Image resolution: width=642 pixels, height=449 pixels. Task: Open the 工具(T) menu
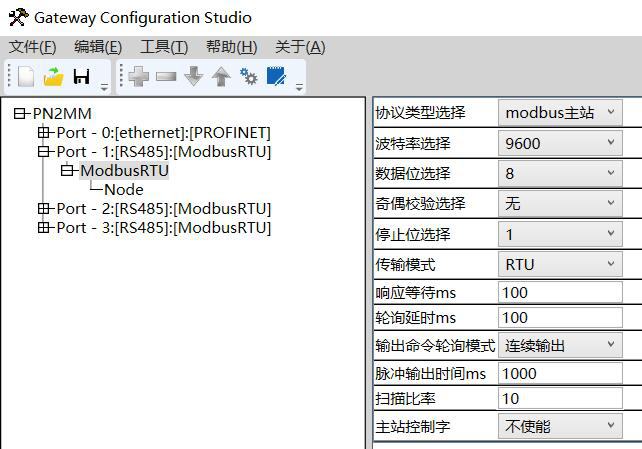tap(164, 47)
